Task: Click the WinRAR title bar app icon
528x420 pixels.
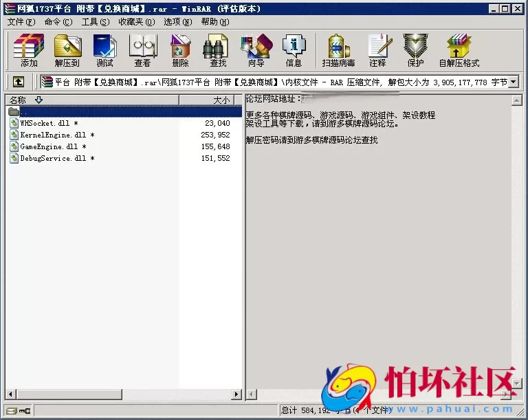Action: [10, 9]
